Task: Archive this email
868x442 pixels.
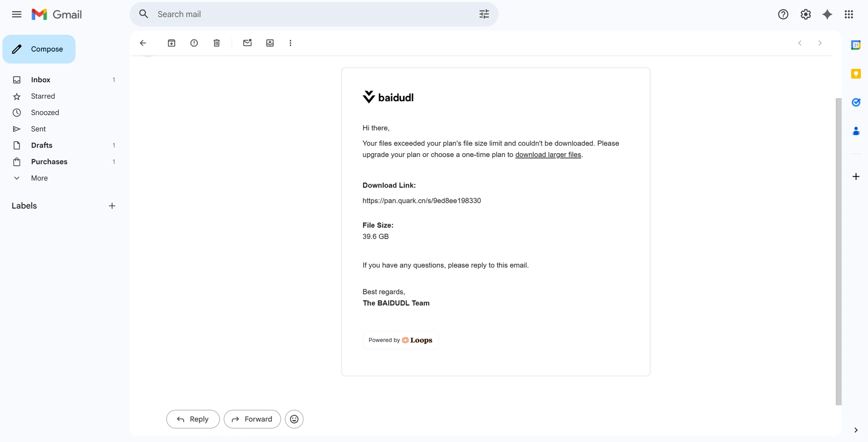Action: click(x=171, y=43)
